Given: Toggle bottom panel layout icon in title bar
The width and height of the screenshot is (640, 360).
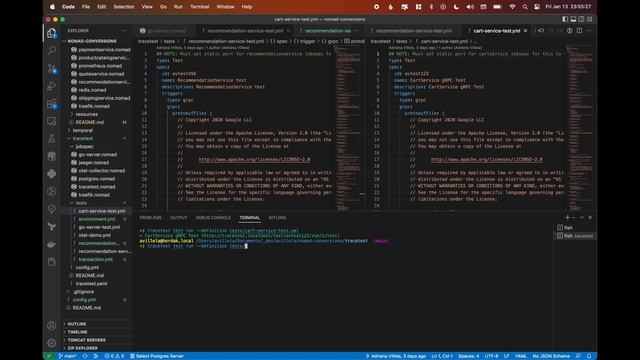Looking at the screenshot, I should (573, 19).
